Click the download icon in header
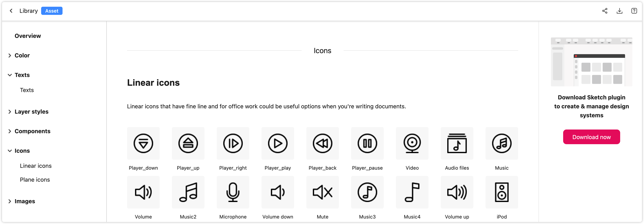The image size is (644, 224). click(x=619, y=11)
